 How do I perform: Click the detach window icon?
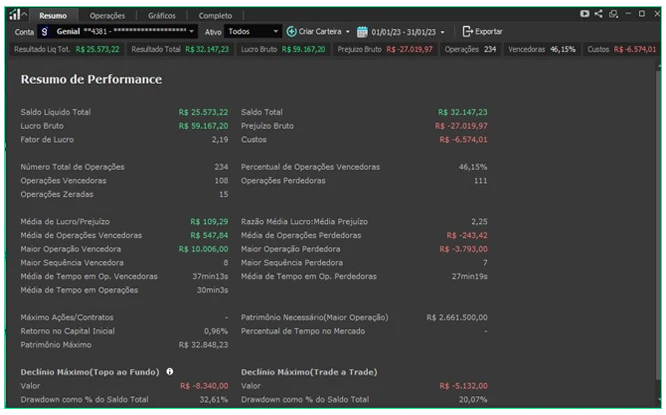[x=613, y=14]
